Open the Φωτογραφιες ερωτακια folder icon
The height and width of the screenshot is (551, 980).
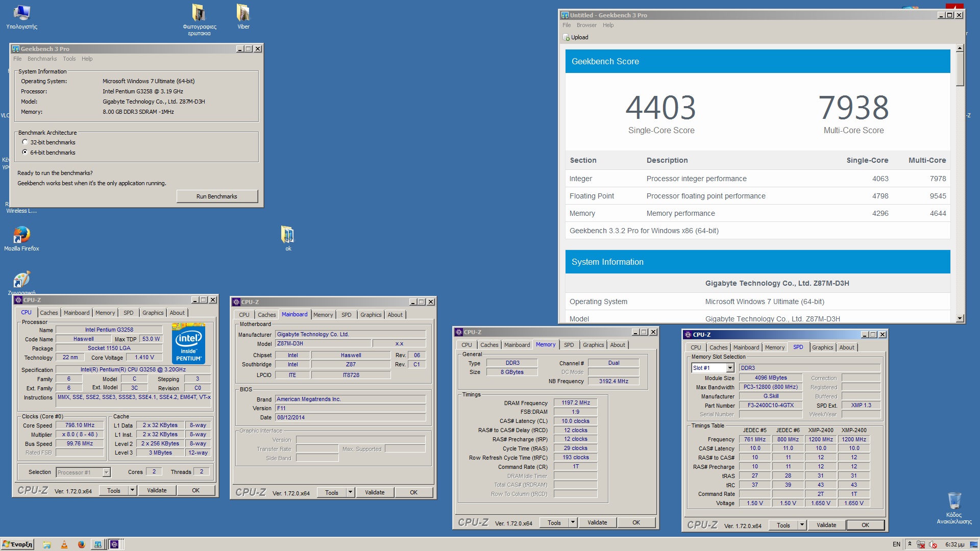click(199, 19)
